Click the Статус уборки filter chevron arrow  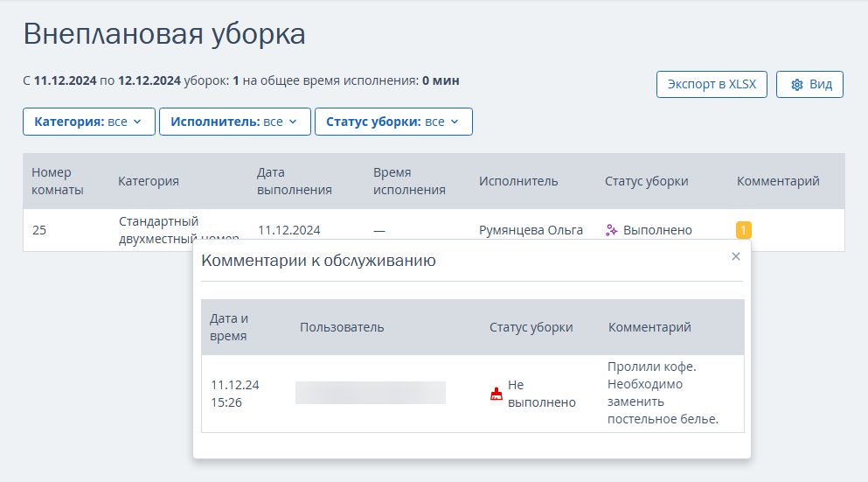coord(455,122)
